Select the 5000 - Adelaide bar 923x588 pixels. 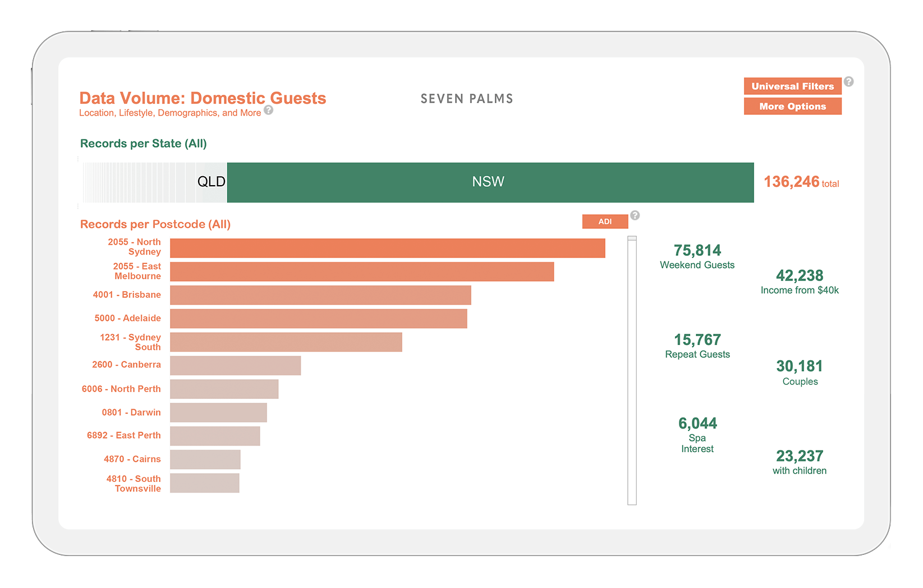tap(319, 319)
